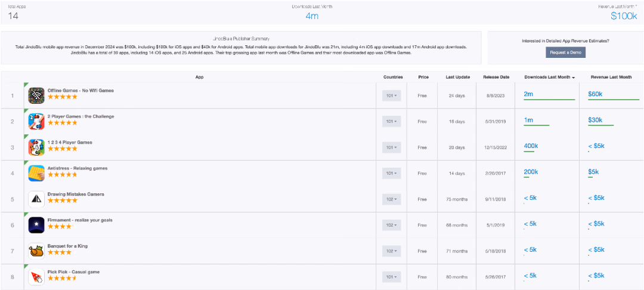
Task: Open 2 Player Games : the Challenge link
Action: tap(81, 116)
